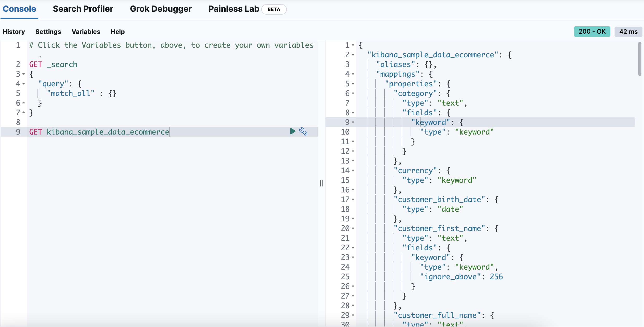Open the wrench actions menu for the request
The image size is (644, 327).
point(303,131)
